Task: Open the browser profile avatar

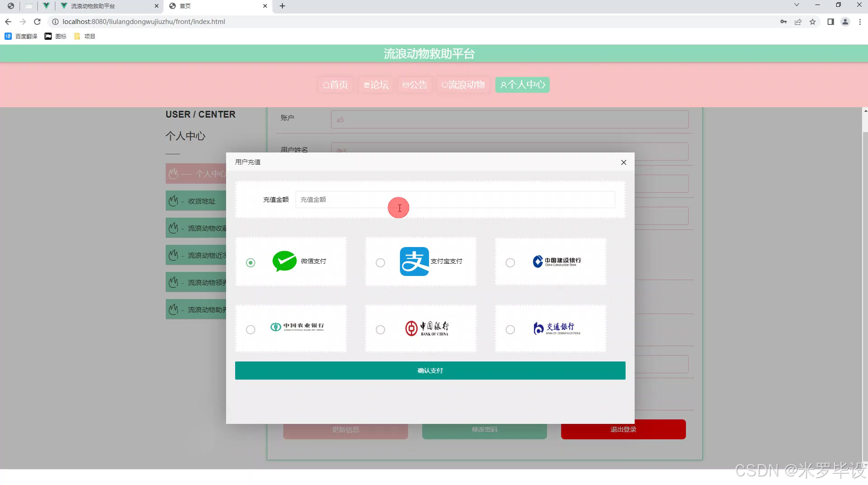Action: (x=845, y=22)
